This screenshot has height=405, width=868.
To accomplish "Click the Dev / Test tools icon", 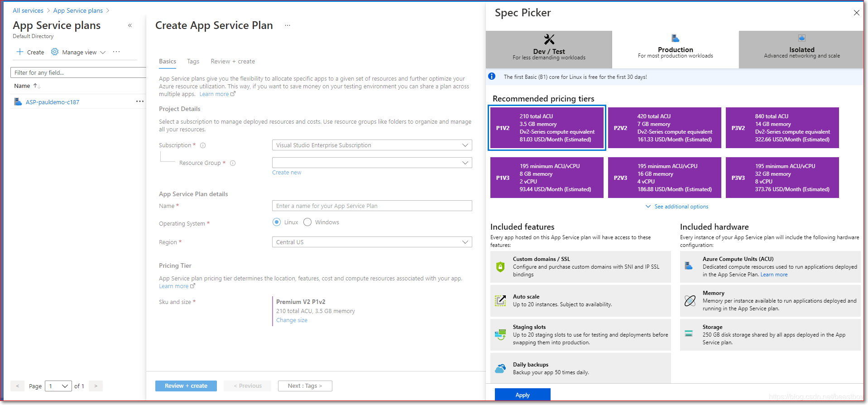I will (549, 39).
